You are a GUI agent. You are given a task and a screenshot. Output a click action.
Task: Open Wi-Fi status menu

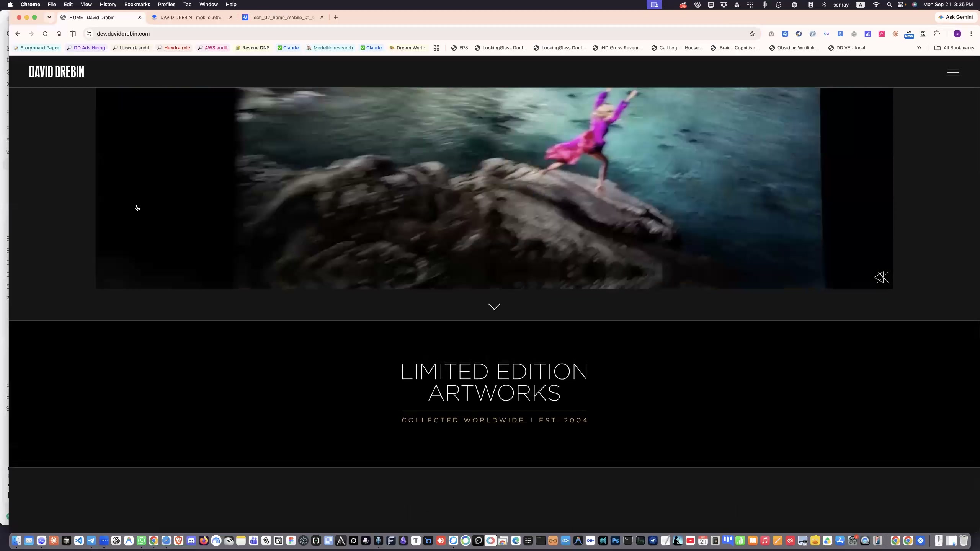point(876,5)
